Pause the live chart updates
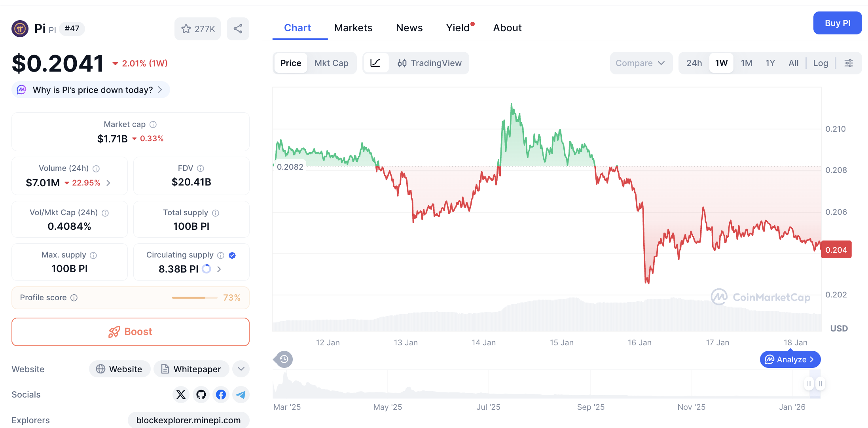The height and width of the screenshot is (428, 868). coord(809,384)
